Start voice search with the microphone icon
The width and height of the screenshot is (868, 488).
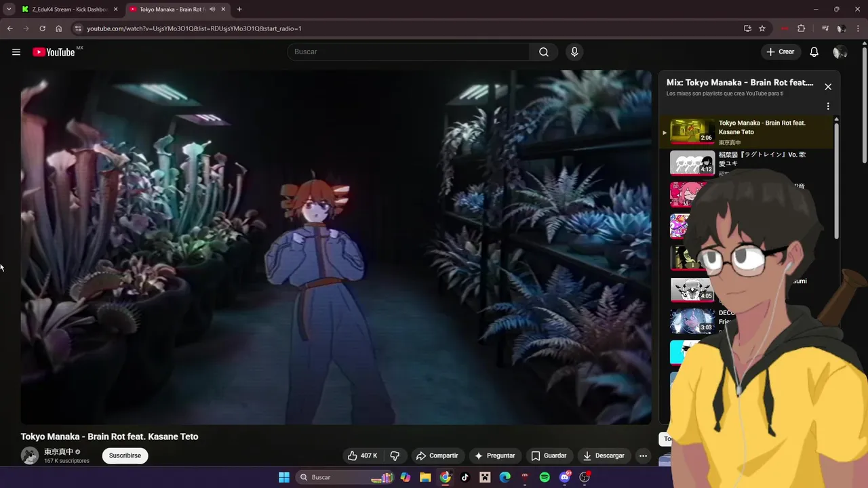point(574,52)
